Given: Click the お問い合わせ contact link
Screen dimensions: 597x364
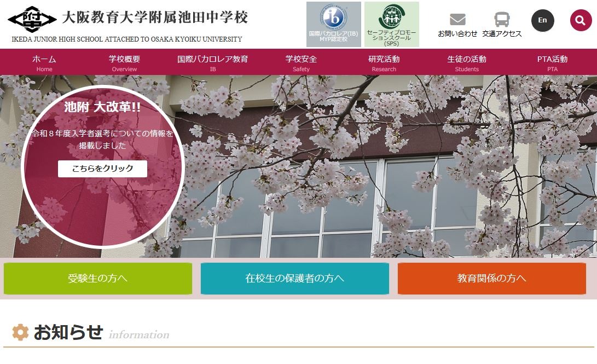Looking at the screenshot, I should (457, 34).
